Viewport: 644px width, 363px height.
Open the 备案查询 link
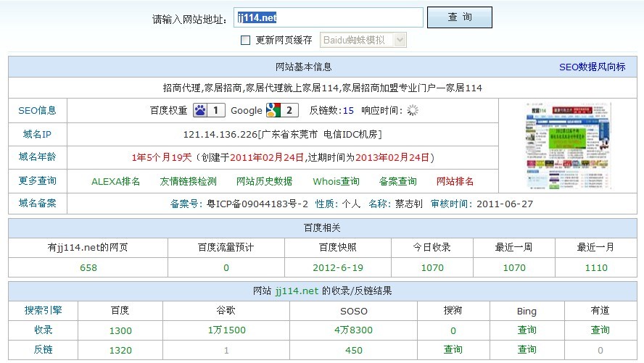pos(397,181)
